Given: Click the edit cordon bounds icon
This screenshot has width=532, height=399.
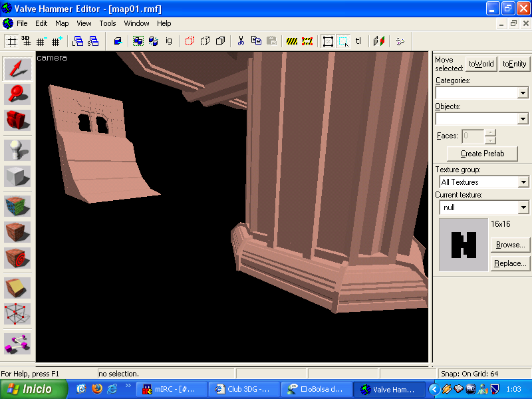Looking at the screenshot, I should point(307,41).
